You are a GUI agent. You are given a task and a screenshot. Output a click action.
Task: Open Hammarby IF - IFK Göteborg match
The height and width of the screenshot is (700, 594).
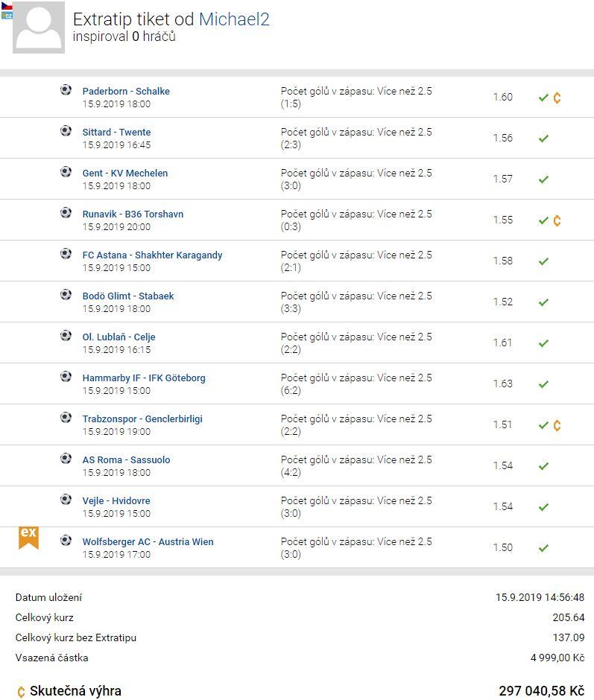144,378
